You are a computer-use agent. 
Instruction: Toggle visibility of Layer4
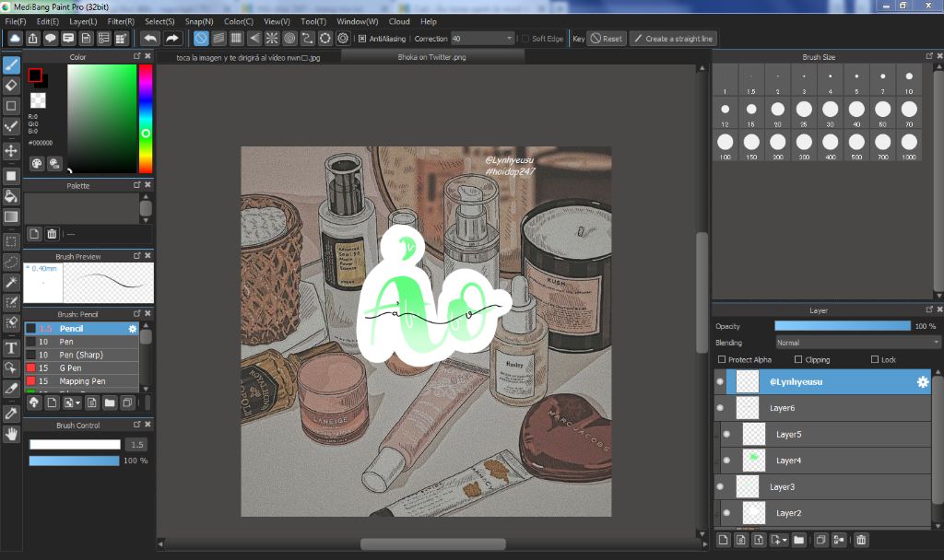726,461
